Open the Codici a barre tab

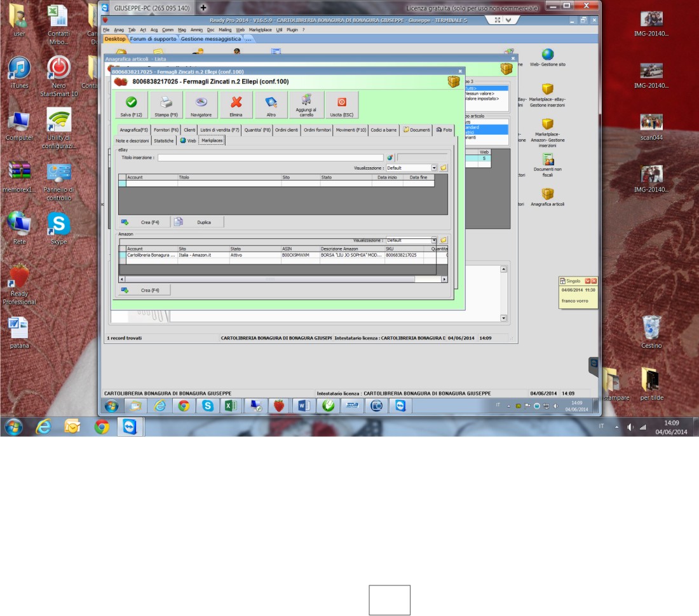click(383, 130)
